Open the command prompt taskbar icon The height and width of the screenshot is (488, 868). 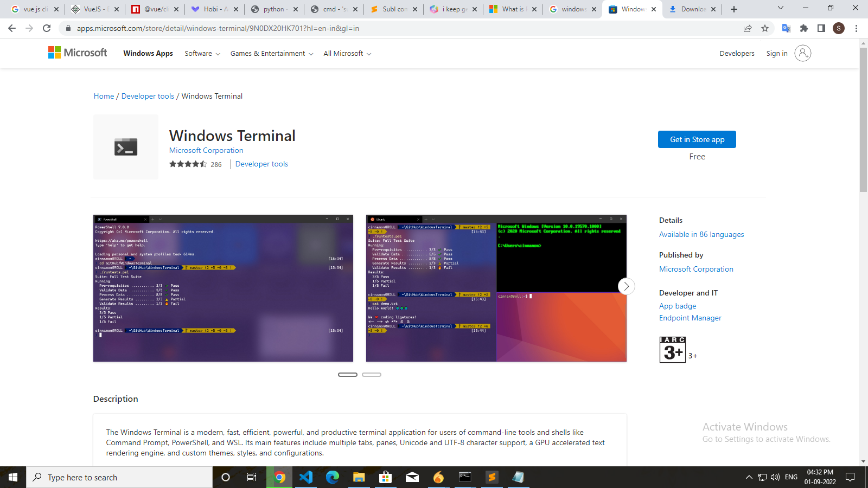(465, 477)
